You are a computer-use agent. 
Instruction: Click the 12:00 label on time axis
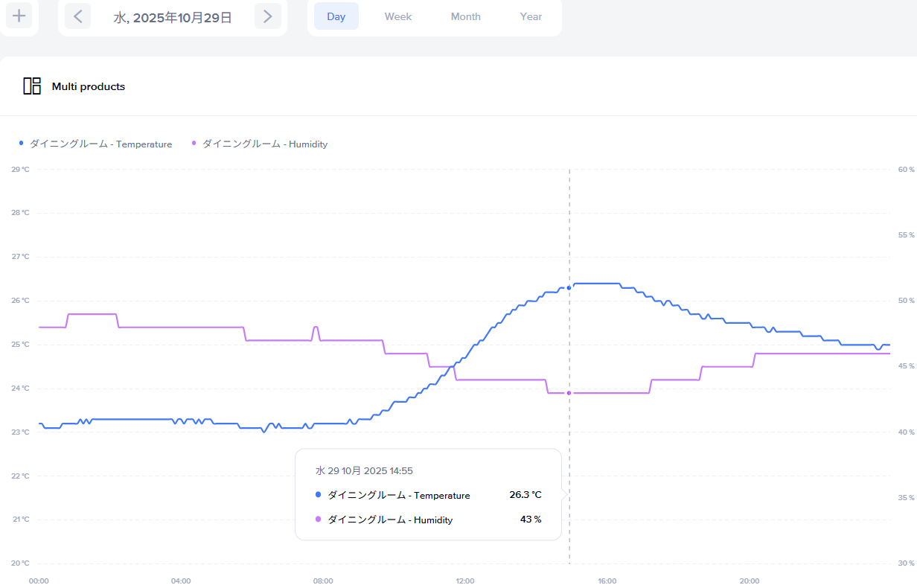[465, 581]
